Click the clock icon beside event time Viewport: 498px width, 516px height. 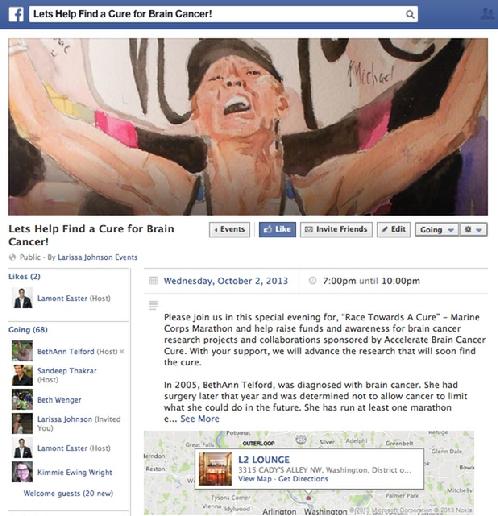[x=312, y=281]
